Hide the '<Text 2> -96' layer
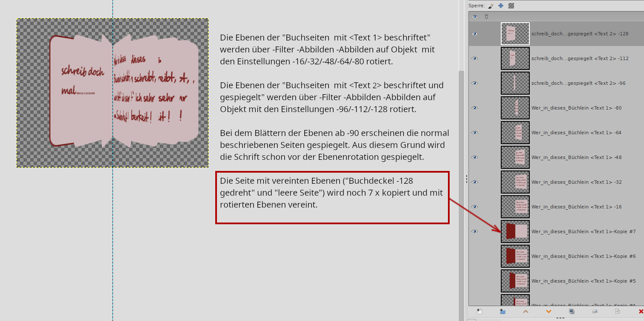The width and height of the screenshot is (644, 321). [474, 83]
